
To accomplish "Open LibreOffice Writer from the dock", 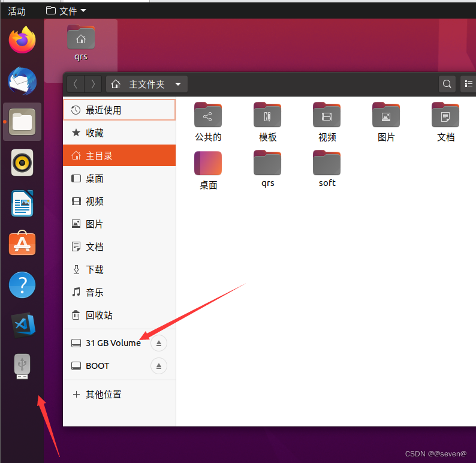I will [22, 203].
